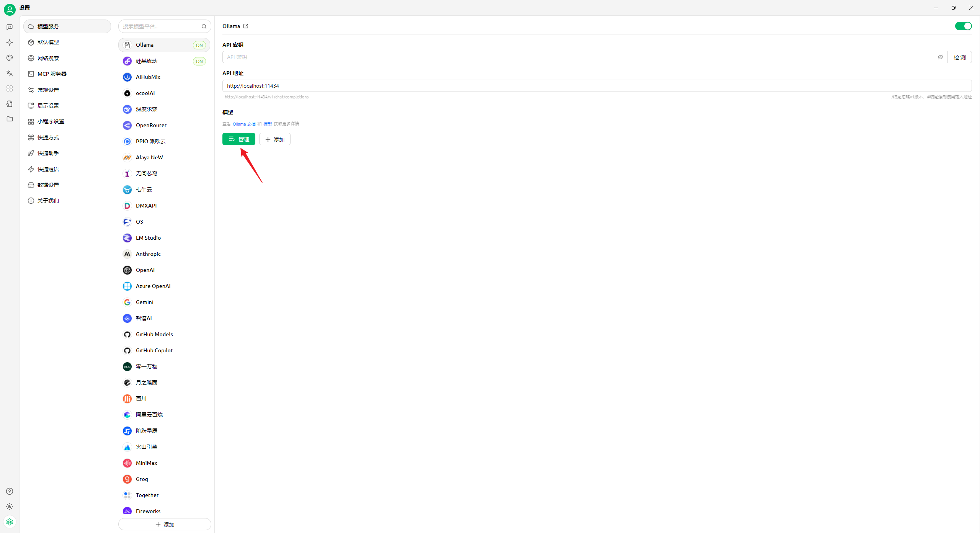The height and width of the screenshot is (533, 980).
Task: Click the help question mark icon
Action: [10, 491]
